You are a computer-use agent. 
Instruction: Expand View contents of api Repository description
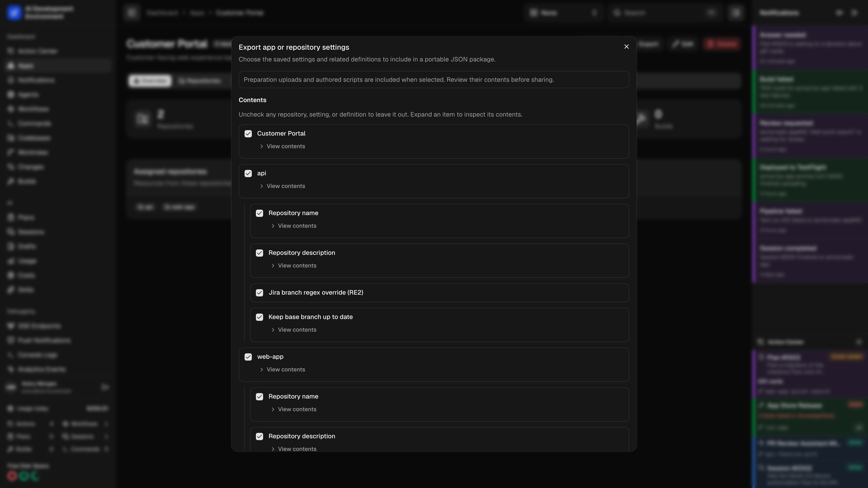click(293, 265)
